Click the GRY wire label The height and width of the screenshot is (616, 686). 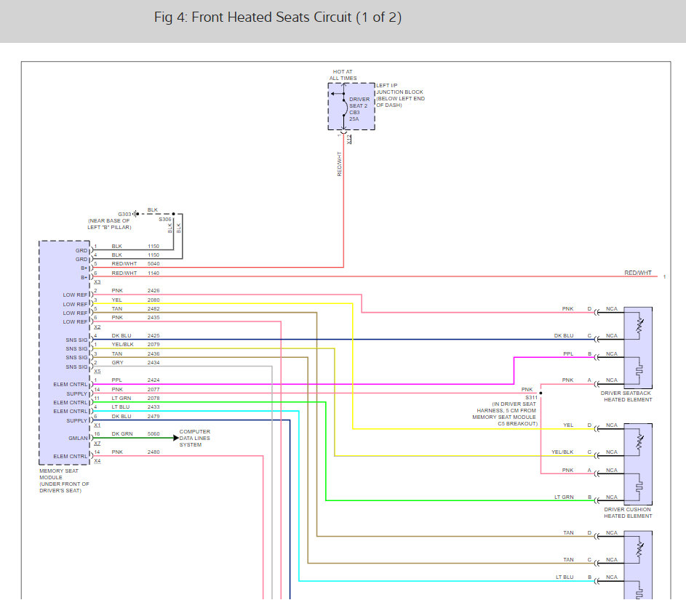[117, 363]
